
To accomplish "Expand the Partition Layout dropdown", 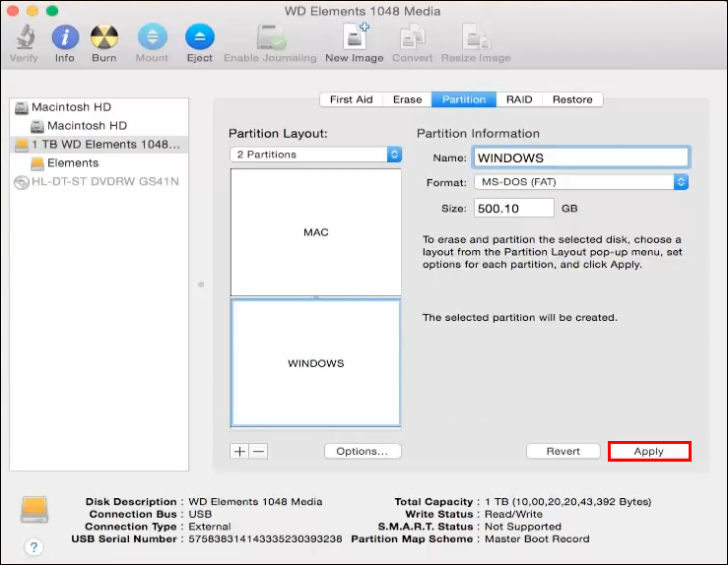I will pyautogui.click(x=315, y=155).
